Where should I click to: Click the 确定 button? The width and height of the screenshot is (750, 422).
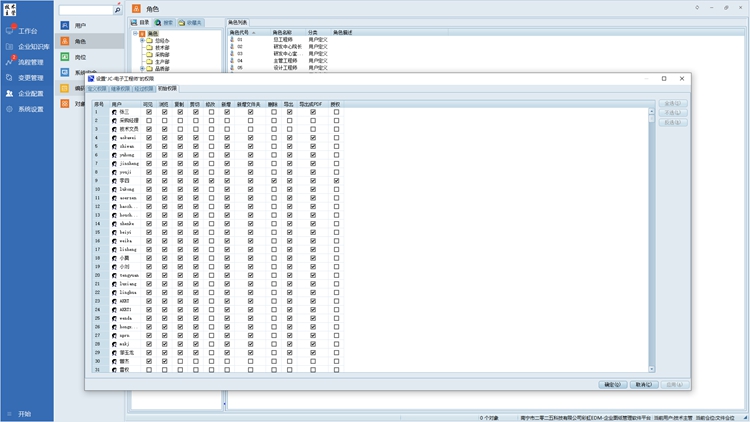tap(612, 384)
